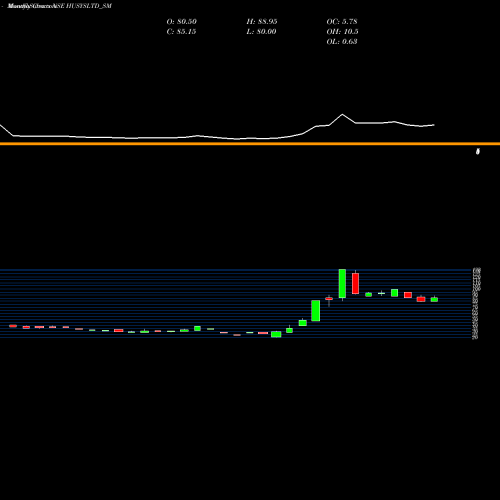Click the high price value H: 88.95
The image size is (500, 500).
[x=262, y=21]
